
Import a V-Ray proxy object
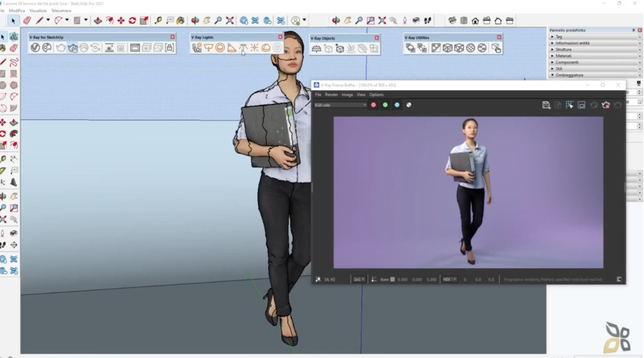(x=340, y=48)
